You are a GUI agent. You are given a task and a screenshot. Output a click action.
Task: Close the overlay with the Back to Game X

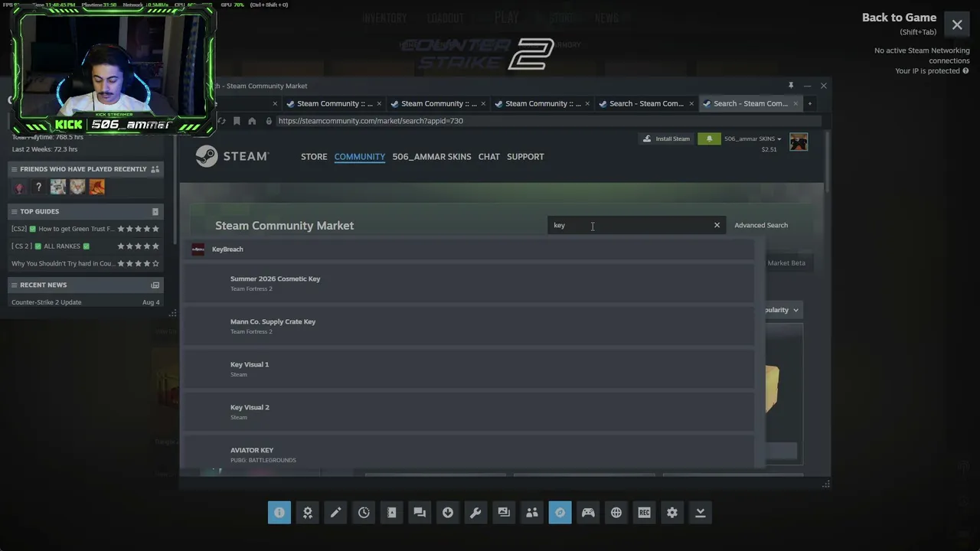pos(957,25)
